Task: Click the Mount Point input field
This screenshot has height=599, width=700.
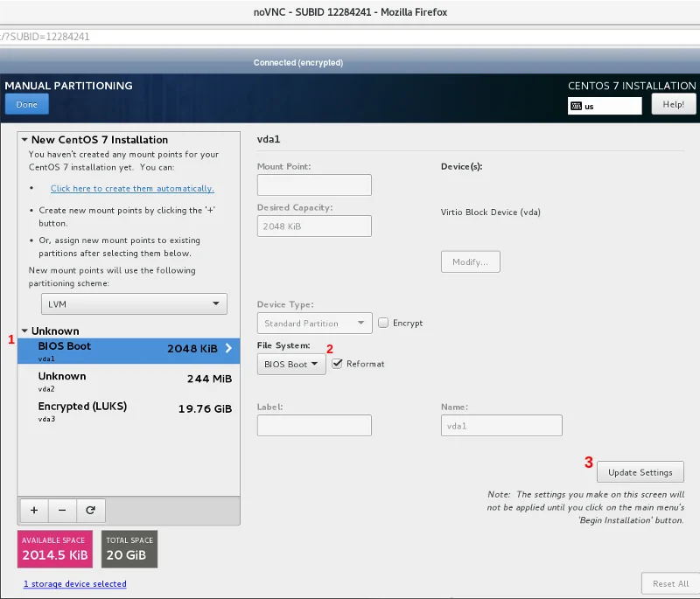Action: pos(314,185)
